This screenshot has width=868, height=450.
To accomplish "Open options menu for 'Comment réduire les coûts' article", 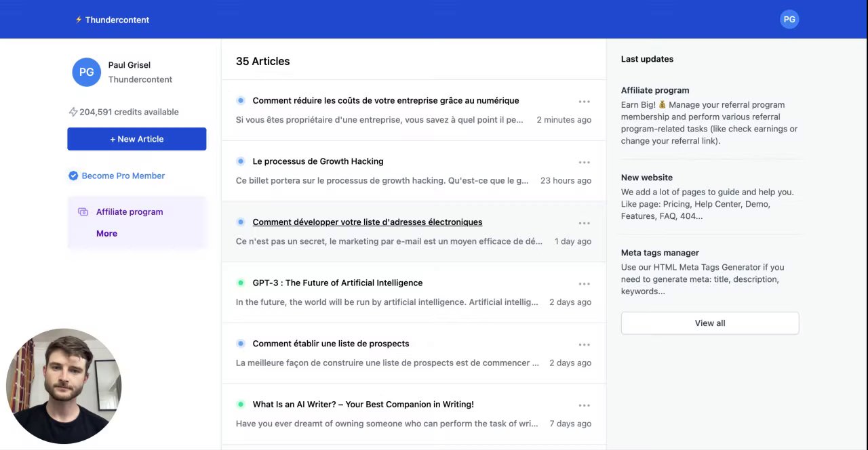I will click(x=584, y=102).
